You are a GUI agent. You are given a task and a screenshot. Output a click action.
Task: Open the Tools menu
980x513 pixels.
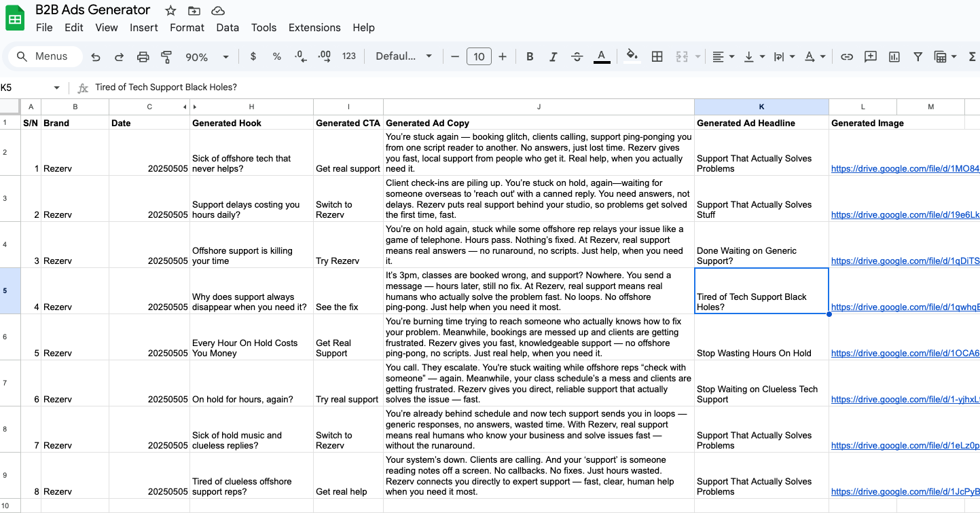(264, 28)
